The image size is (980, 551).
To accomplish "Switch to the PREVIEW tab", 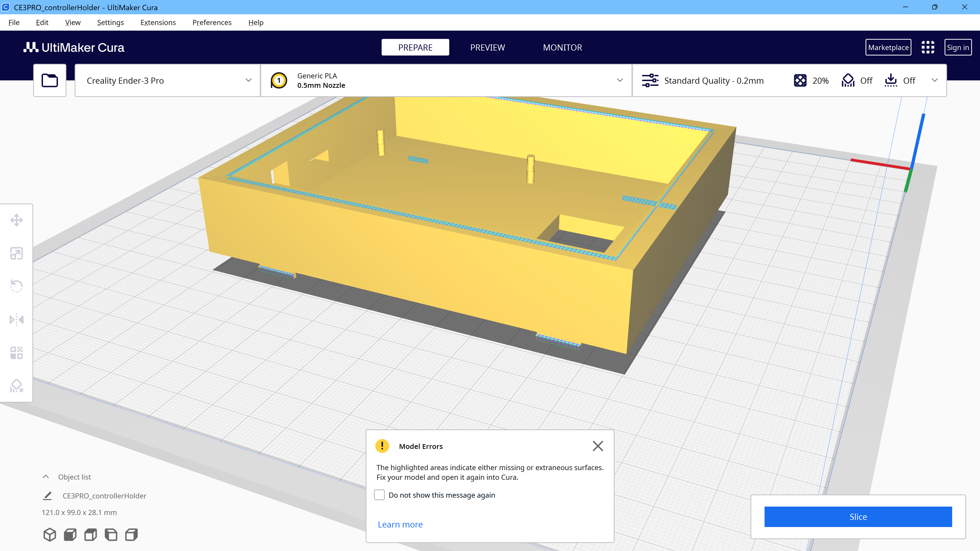I will click(487, 47).
